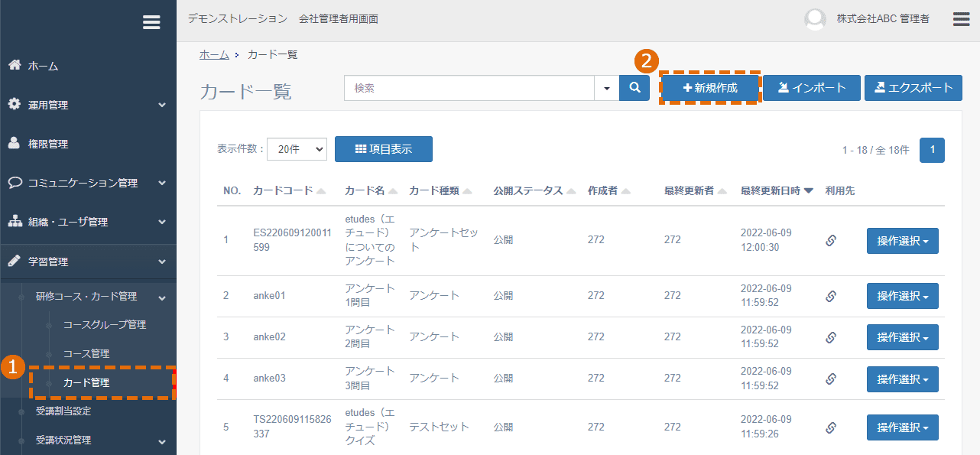The image size is (980, 455).
Task: Click the 運用管理 gear icon
Action: click(15, 105)
